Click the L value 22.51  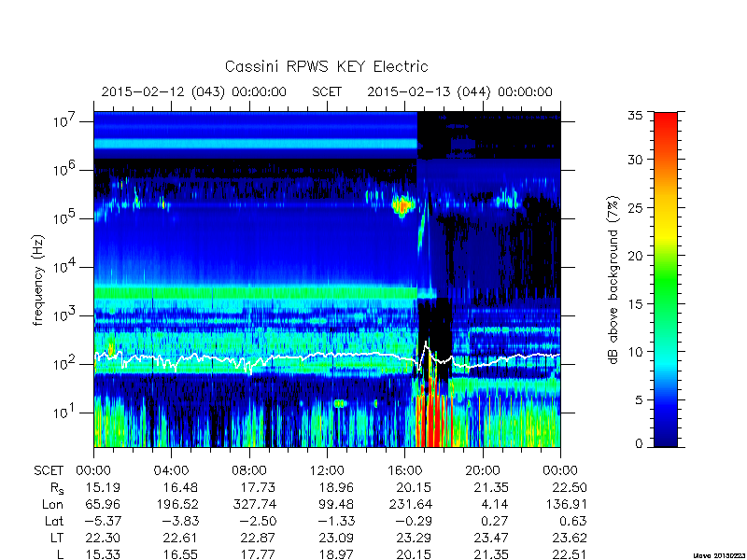[570, 554]
